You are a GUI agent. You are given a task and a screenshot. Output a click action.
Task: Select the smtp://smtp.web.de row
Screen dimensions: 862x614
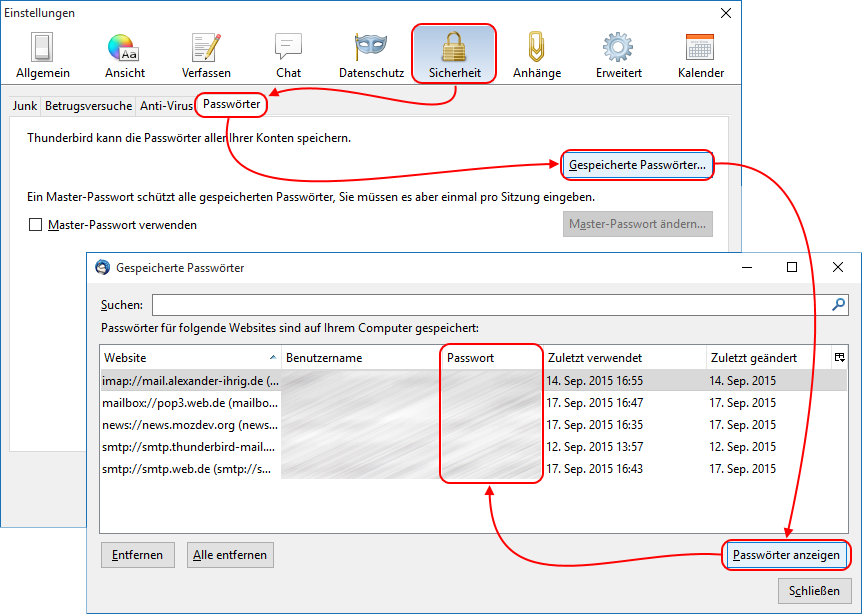pyautogui.click(x=473, y=468)
